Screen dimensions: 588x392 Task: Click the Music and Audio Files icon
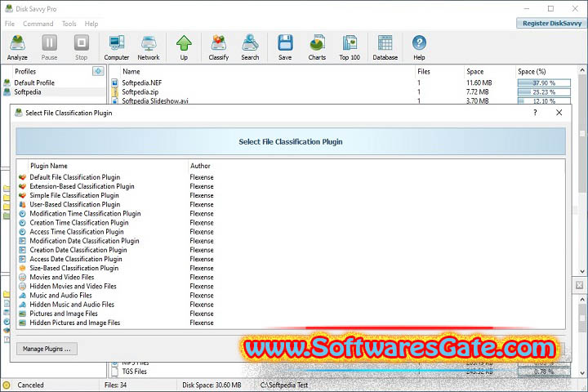(x=23, y=295)
